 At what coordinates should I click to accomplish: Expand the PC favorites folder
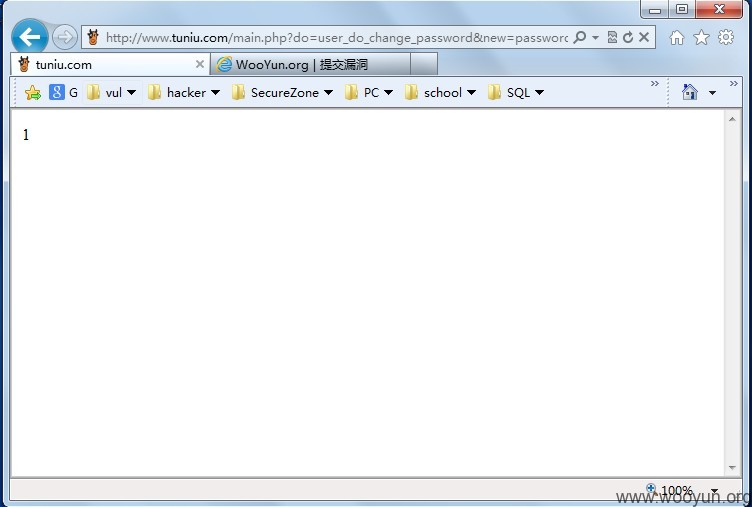click(x=368, y=92)
